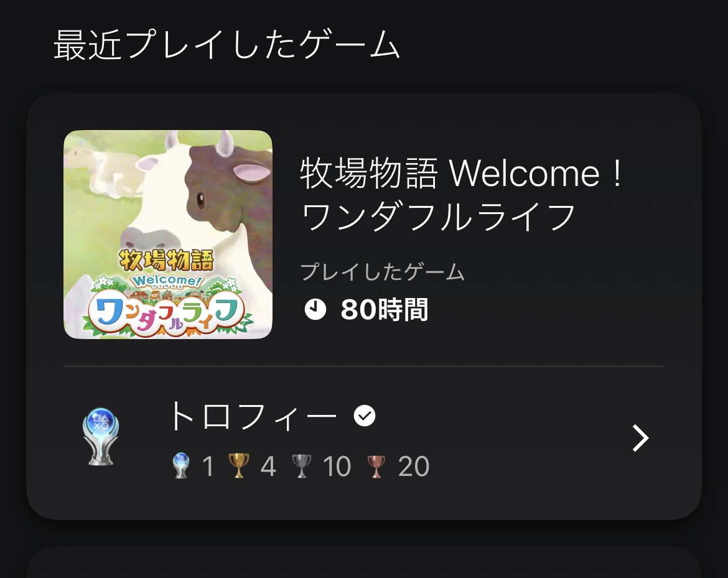Click the platinum trophy count 1
This screenshot has width=728, height=578.
click(x=208, y=467)
